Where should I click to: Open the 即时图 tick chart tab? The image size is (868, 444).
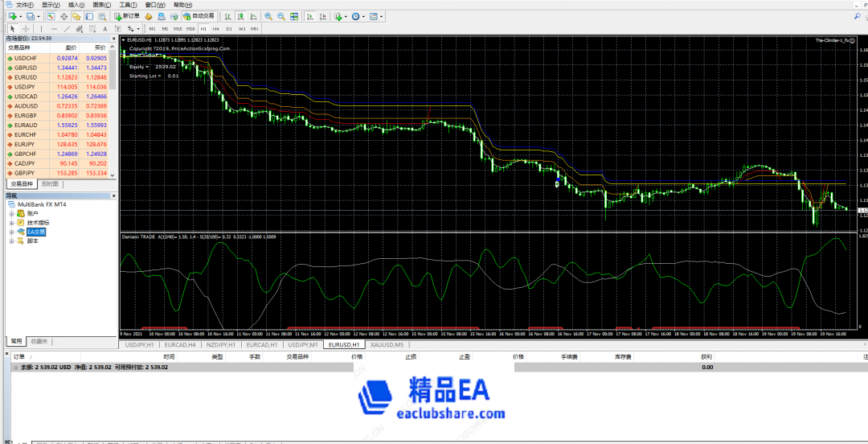[x=50, y=184]
